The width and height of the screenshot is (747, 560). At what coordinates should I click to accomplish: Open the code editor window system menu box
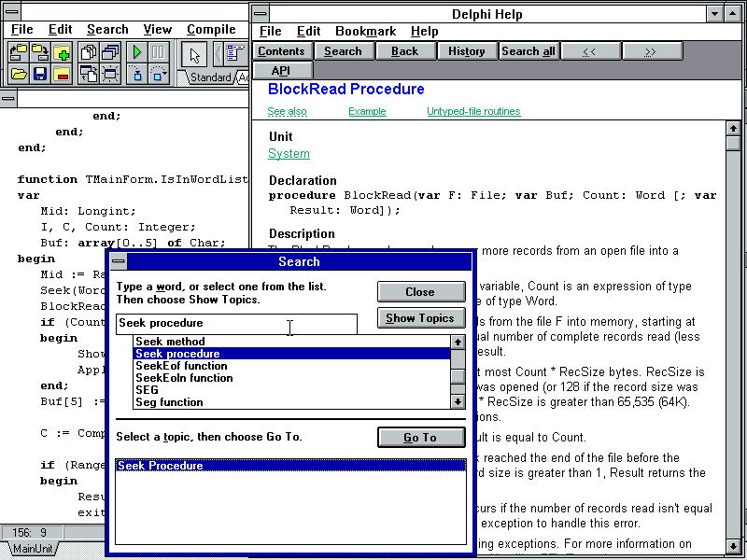[8, 99]
